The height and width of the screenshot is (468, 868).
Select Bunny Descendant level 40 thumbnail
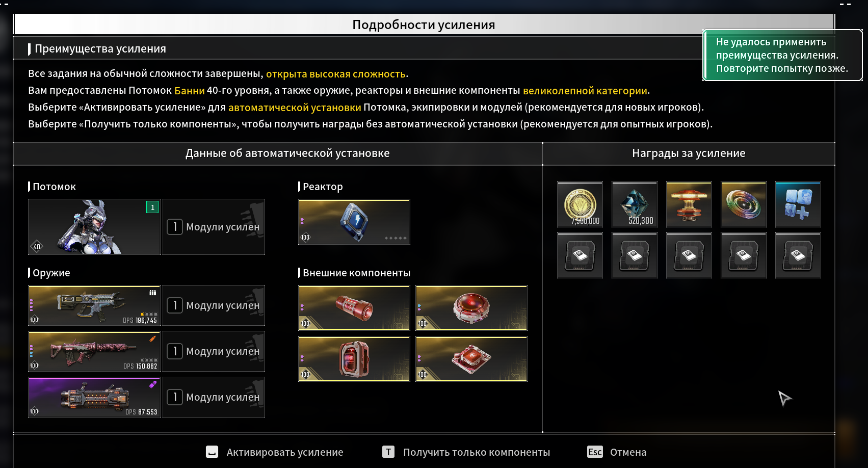(94, 227)
